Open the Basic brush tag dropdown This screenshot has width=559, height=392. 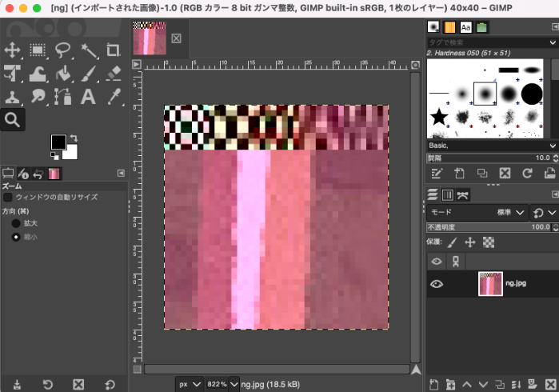(492, 146)
